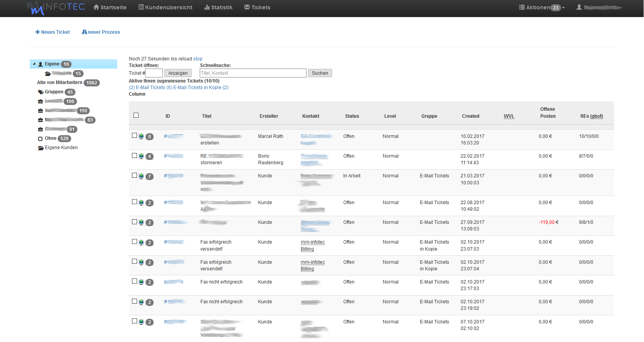Click the WVL column header

(x=509, y=116)
